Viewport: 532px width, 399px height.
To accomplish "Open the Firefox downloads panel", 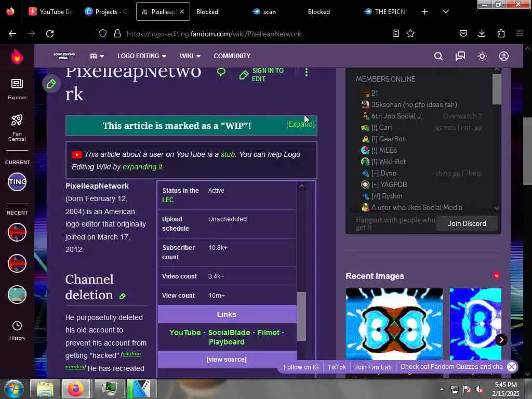I will [x=482, y=33].
